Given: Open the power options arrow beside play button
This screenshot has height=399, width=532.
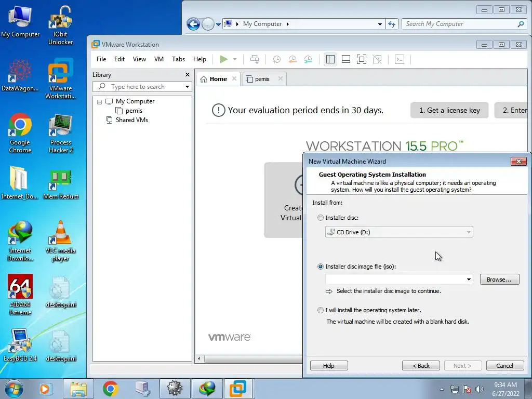Looking at the screenshot, I should click(235, 59).
